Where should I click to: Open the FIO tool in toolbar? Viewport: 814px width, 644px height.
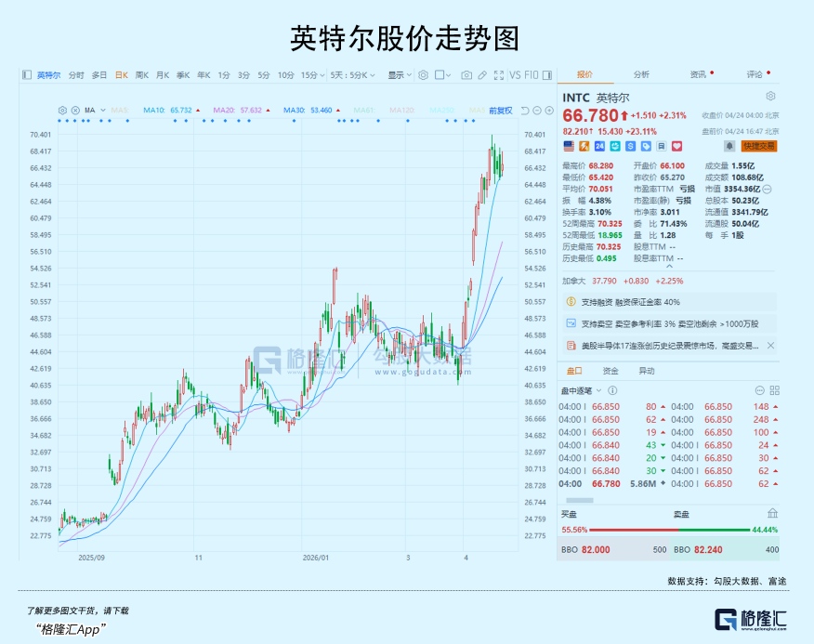click(532, 75)
